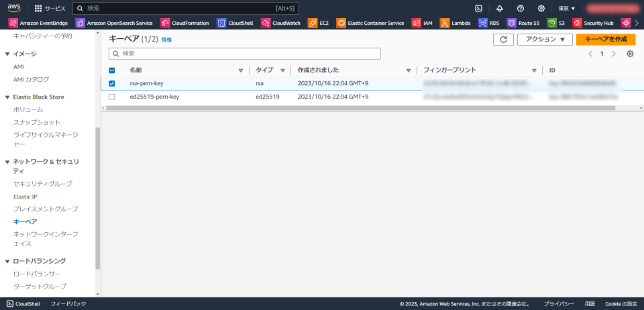Screen dimensions: 644x310
Task: Open AMI カタログ in the sidebar
Action: point(32,79)
